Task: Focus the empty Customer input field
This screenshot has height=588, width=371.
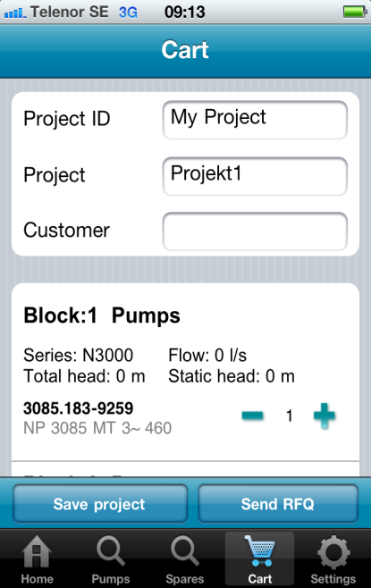Action: 255,231
